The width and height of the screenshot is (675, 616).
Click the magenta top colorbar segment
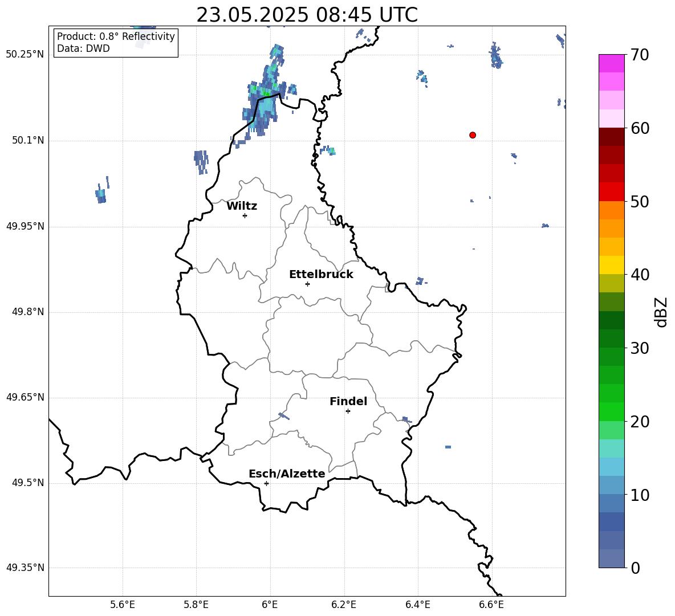[x=612, y=64]
